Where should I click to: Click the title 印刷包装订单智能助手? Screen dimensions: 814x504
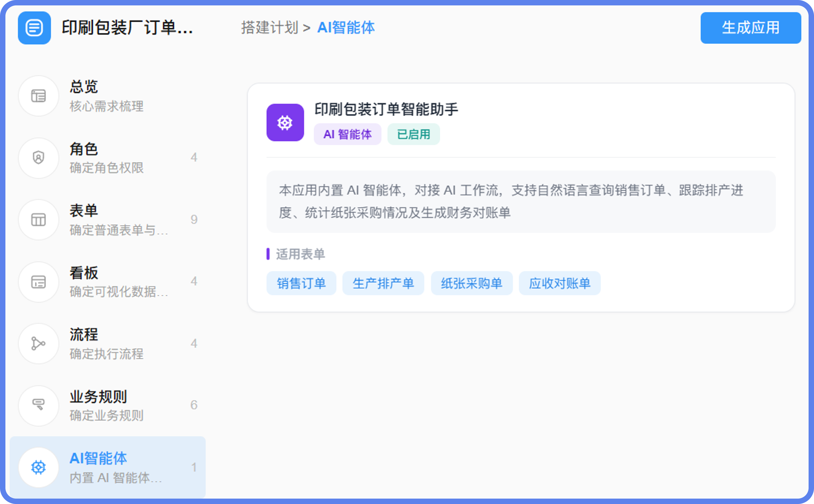[386, 109]
